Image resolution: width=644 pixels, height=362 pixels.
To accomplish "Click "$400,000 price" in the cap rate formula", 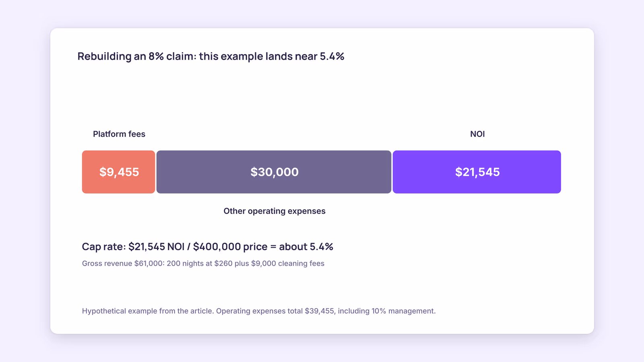I will [230, 247].
